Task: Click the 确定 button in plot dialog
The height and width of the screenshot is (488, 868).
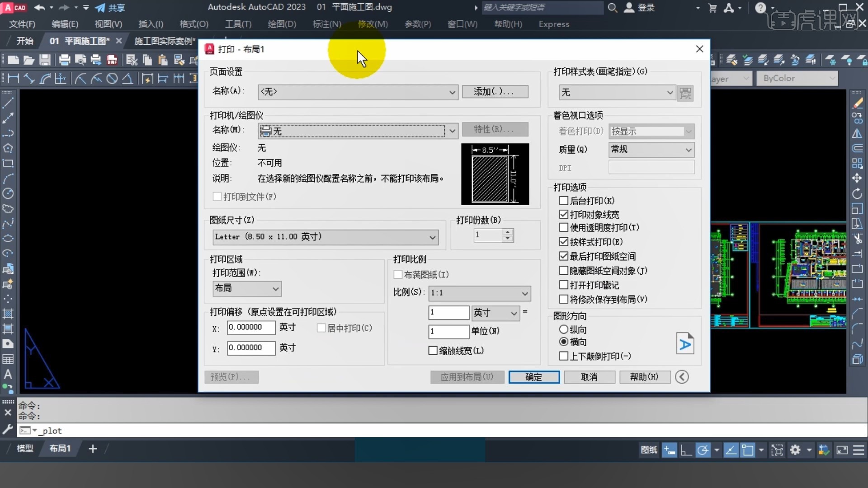Action: [534, 377]
